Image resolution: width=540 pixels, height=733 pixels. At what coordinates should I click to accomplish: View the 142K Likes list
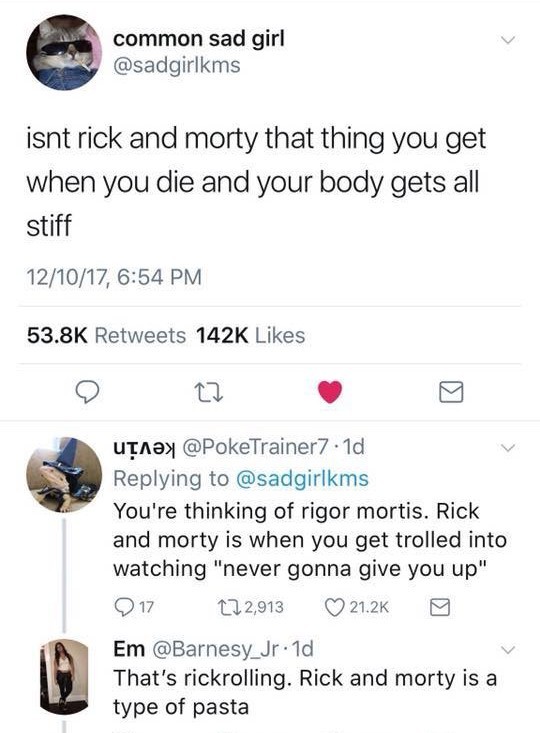250,335
